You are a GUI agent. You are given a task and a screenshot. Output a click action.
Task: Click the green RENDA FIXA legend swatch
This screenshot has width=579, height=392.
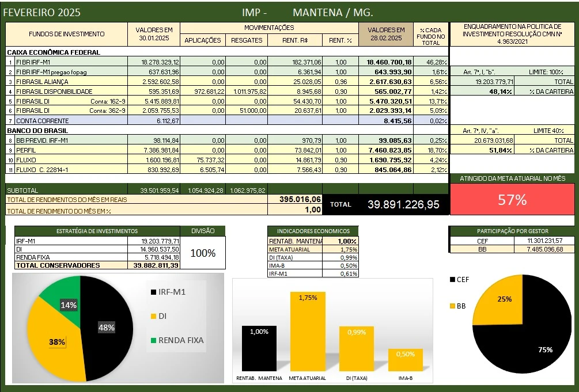(153, 340)
